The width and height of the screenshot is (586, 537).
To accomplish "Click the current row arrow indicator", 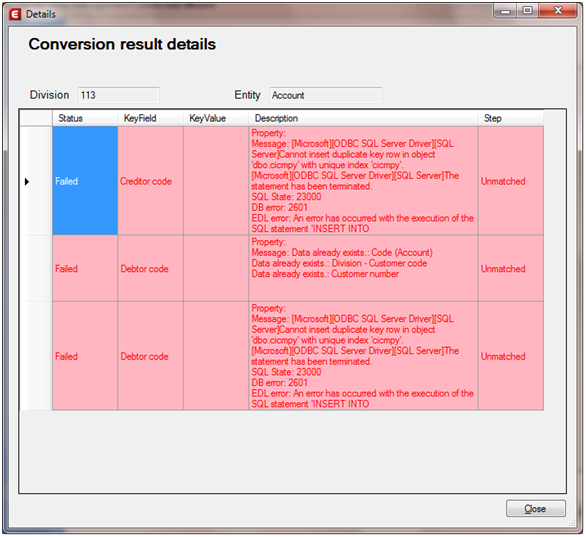I will click(x=27, y=182).
